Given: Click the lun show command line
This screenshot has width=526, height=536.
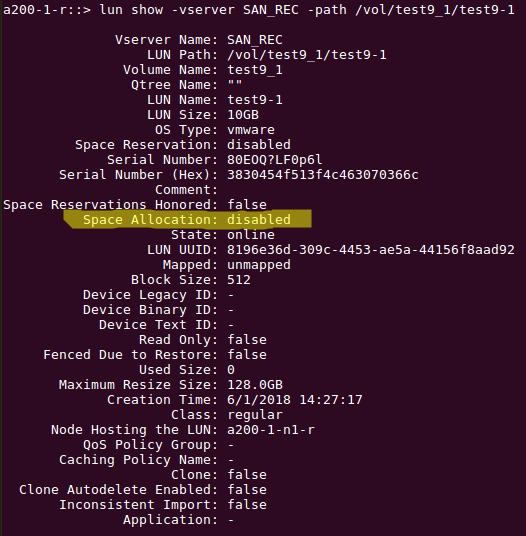Looking at the screenshot, I should (x=258, y=10).
